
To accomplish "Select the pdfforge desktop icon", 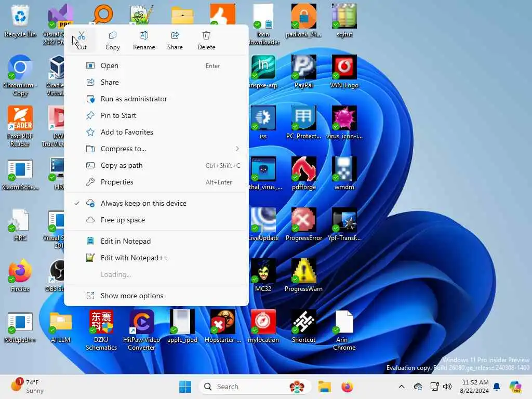I will click(x=303, y=174).
